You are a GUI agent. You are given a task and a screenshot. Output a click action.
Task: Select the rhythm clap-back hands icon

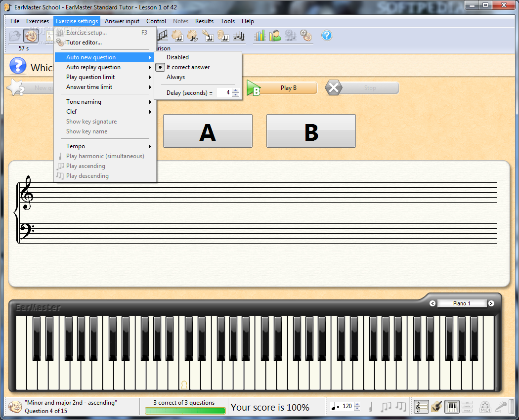[177, 36]
